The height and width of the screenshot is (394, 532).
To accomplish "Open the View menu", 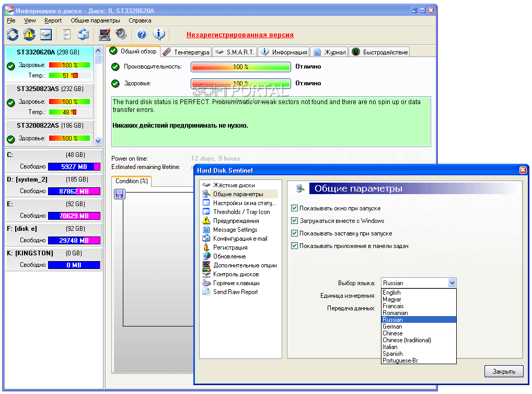I will [x=30, y=20].
